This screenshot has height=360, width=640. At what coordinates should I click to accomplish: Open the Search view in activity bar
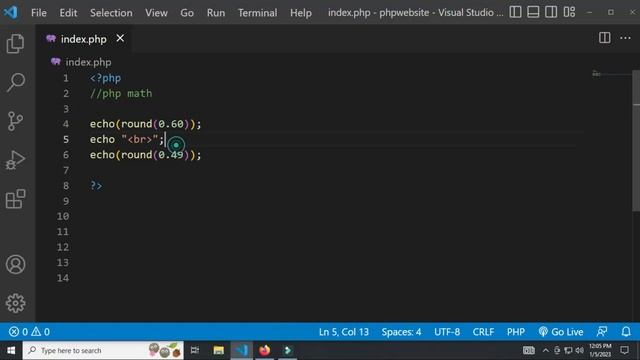pyautogui.click(x=16, y=82)
